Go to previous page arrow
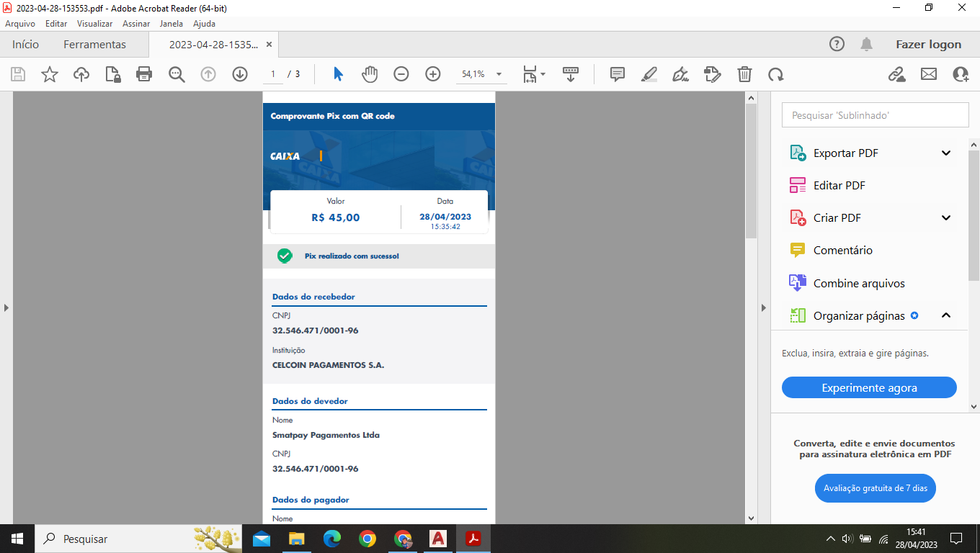The image size is (980, 553). click(208, 74)
